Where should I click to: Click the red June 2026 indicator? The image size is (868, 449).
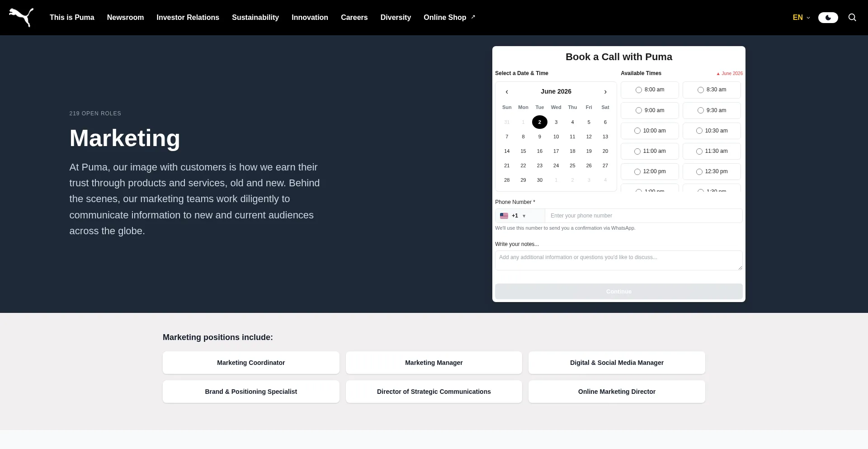730,73
